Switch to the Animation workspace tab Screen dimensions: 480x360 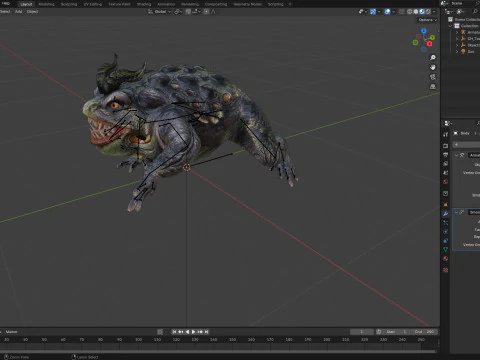pos(166,4)
